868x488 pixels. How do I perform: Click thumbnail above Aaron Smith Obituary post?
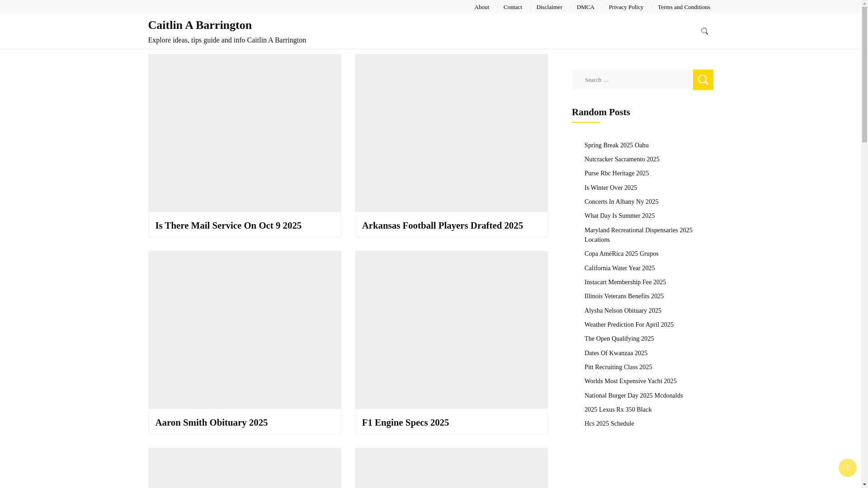245,330
